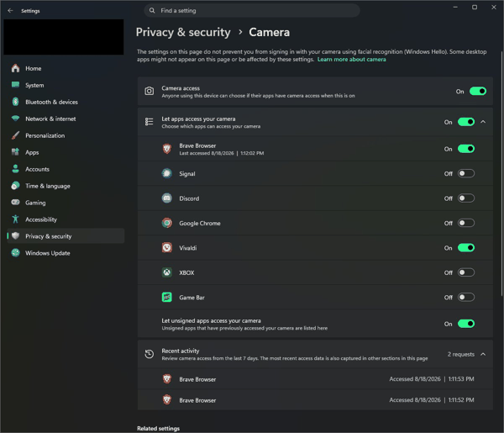This screenshot has width=504, height=433.
Task: Click inside the Find a setting search box
Action: [252, 11]
